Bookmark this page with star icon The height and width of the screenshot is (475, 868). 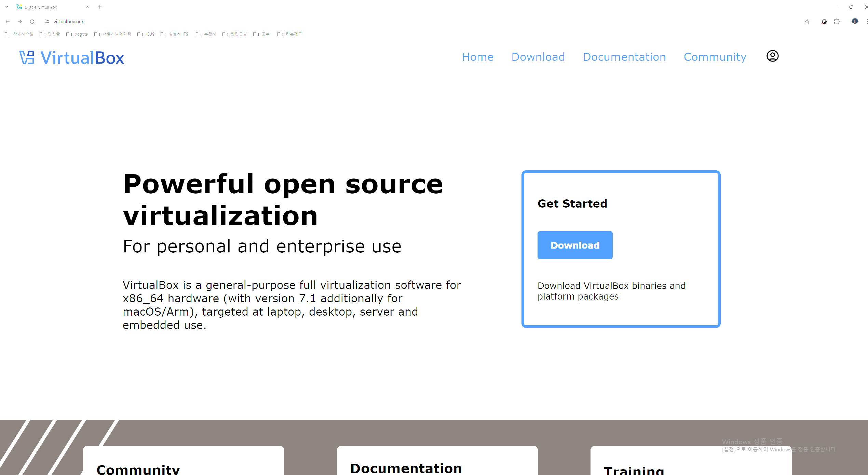tap(807, 22)
